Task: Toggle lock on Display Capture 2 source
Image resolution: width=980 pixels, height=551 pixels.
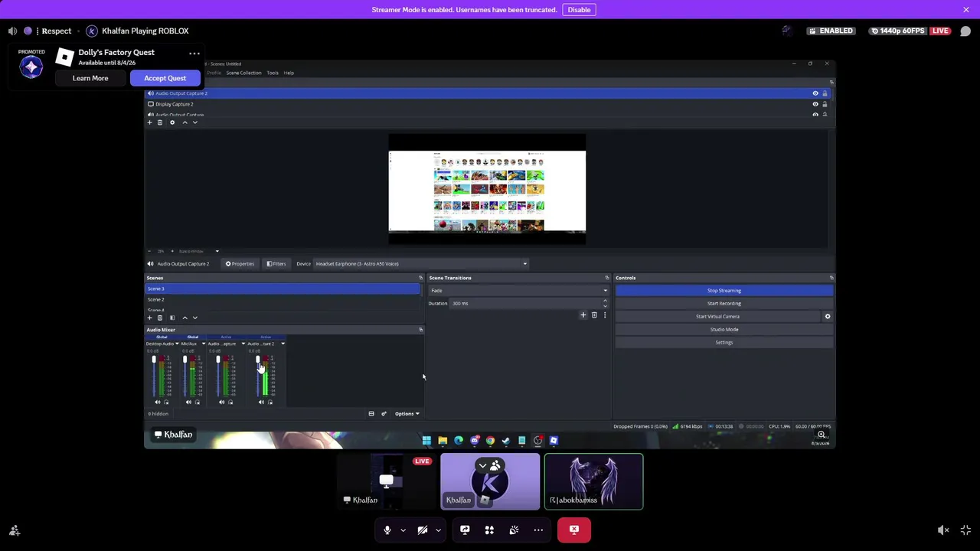Action: pos(825,104)
